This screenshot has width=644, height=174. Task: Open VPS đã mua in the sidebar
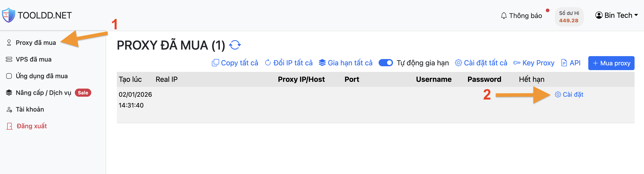pos(33,60)
